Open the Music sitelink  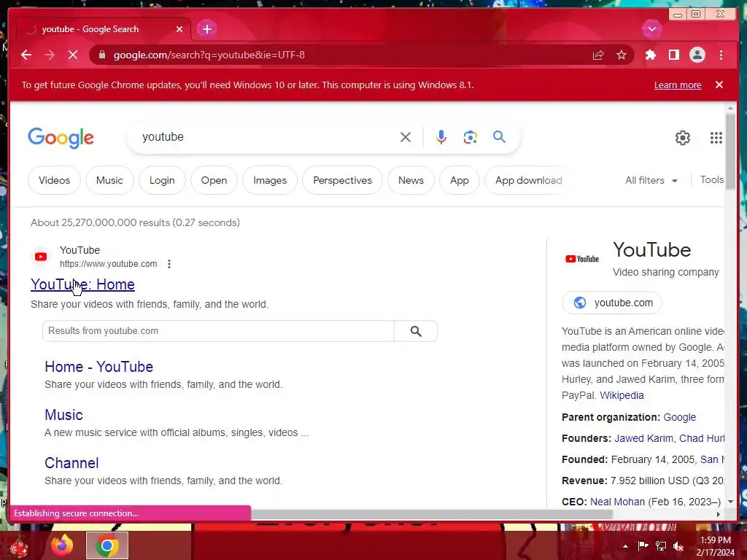(x=64, y=415)
